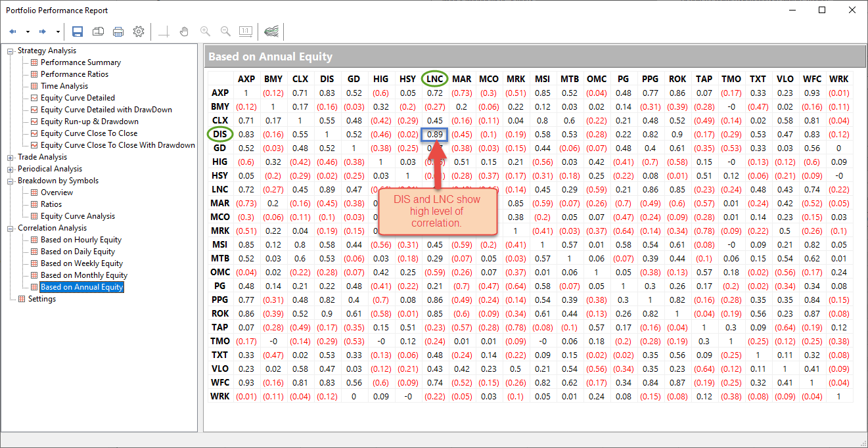
Task: Select (0.78) in TAP row, MRK column
Action: click(x=515, y=327)
